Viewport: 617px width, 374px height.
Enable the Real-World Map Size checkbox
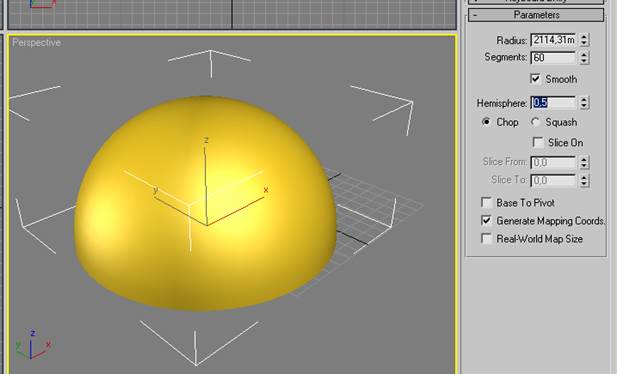point(487,239)
